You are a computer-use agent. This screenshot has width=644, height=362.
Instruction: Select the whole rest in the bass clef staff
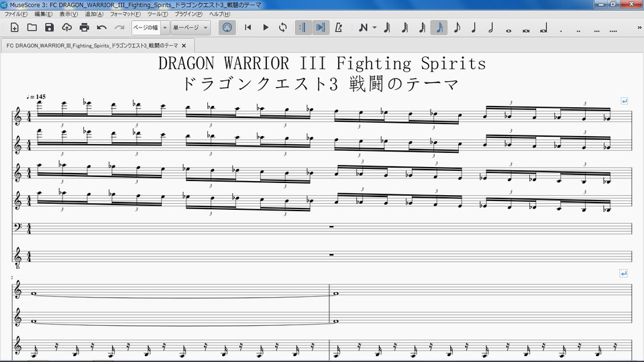click(x=331, y=227)
